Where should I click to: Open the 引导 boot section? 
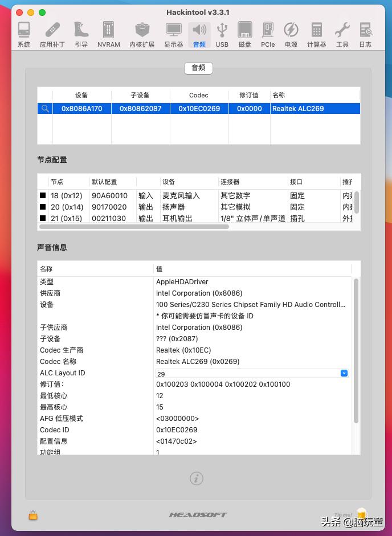pos(81,35)
